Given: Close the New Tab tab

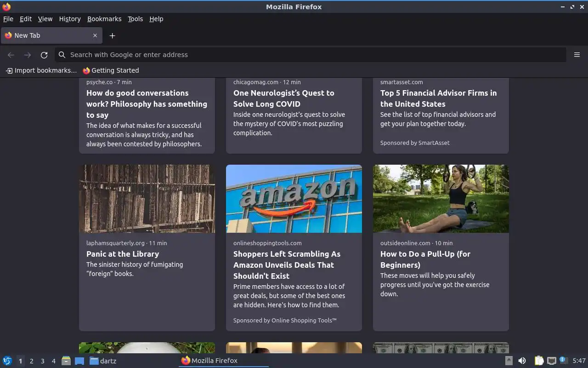Looking at the screenshot, I should coord(95,35).
